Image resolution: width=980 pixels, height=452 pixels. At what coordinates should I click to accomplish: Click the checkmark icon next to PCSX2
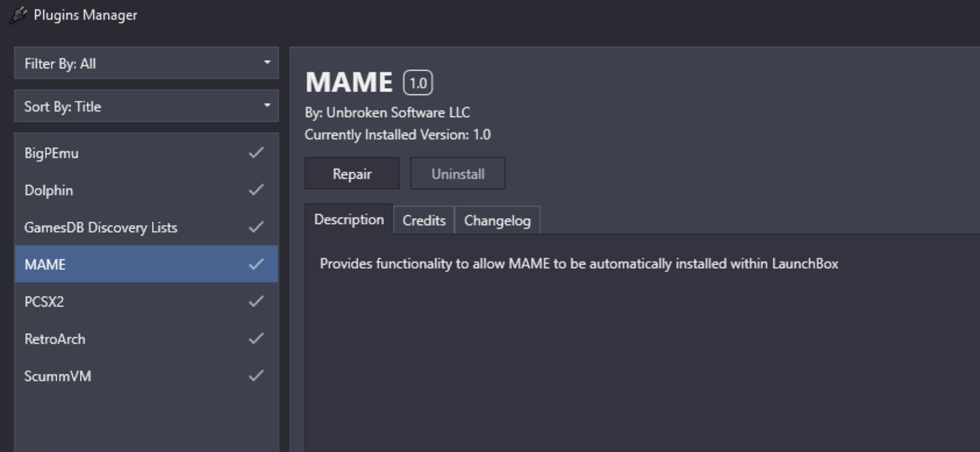pos(256,302)
